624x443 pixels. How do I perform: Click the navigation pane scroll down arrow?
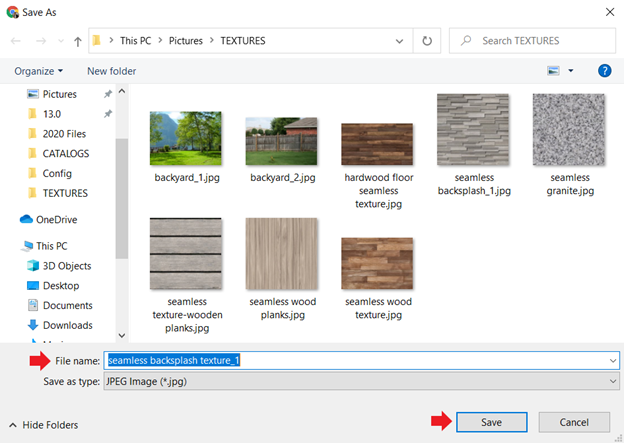(x=122, y=336)
